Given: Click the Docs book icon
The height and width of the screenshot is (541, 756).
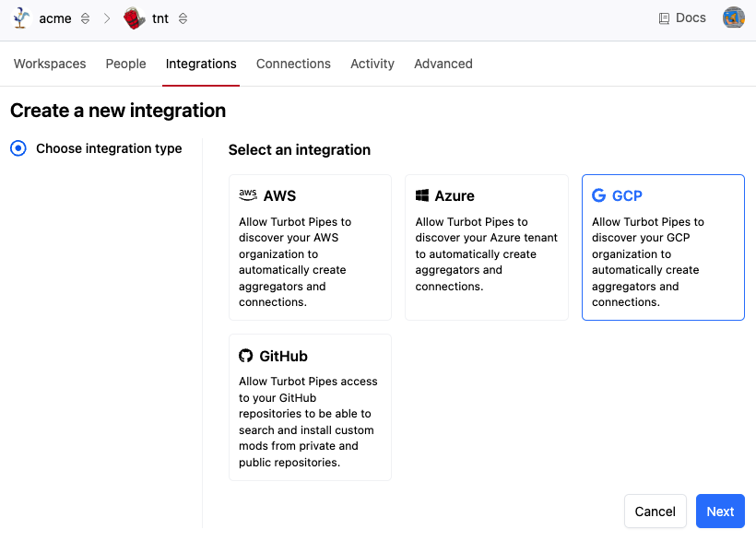Looking at the screenshot, I should tap(664, 18).
